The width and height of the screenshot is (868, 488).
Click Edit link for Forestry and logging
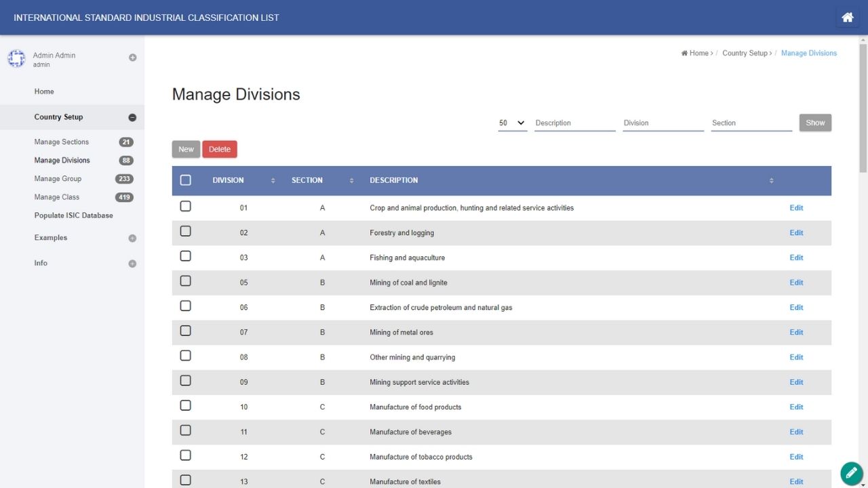click(x=796, y=232)
